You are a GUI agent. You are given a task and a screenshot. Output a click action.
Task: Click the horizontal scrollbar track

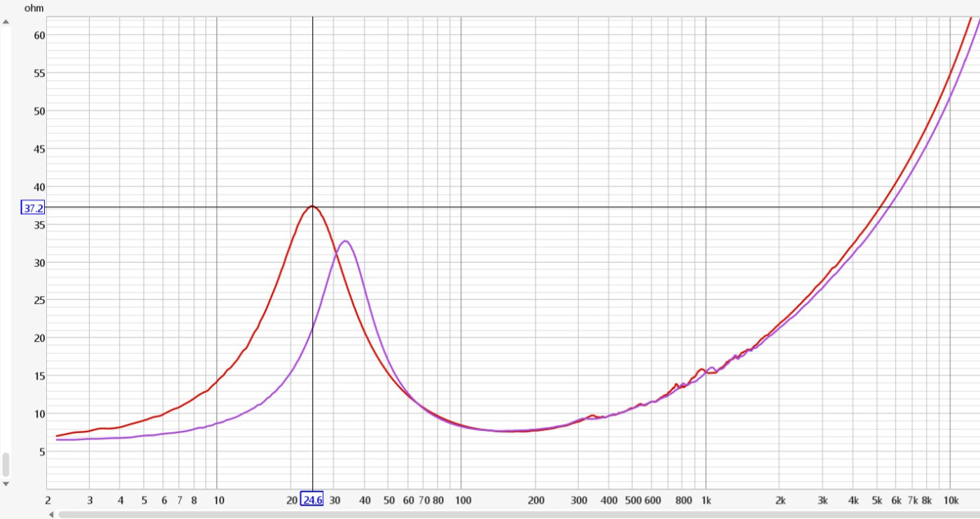tap(518, 514)
